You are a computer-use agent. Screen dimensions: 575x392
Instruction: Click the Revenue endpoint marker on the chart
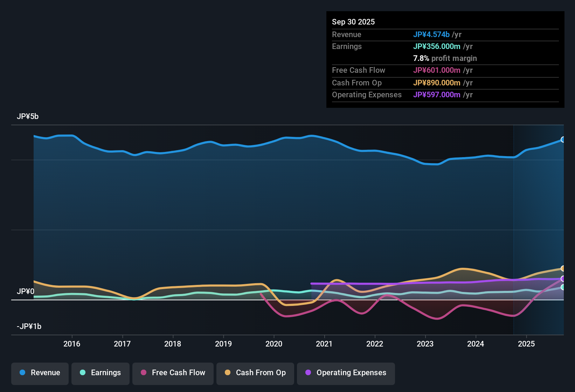pyautogui.click(x=563, y=139)
